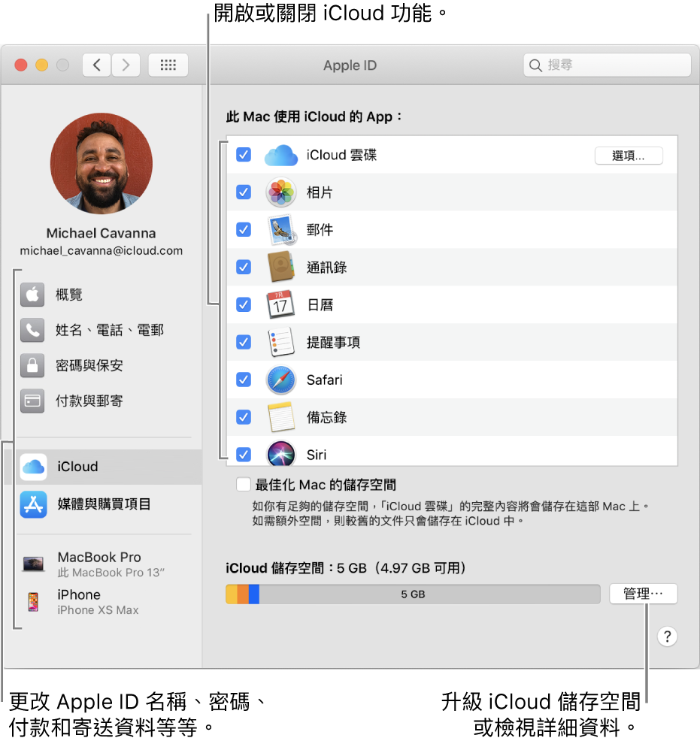Click the 5 GB free storage bar area
The image size is (700, 744).
429,594
